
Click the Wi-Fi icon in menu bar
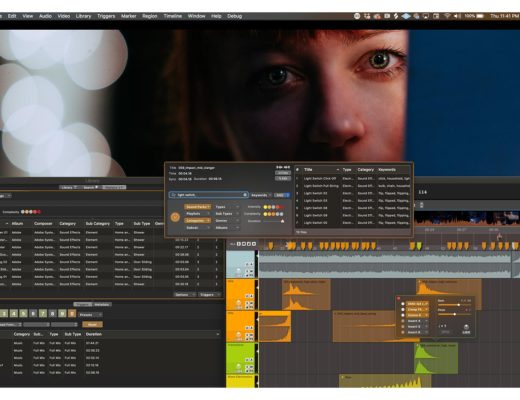tap(447, 16)
